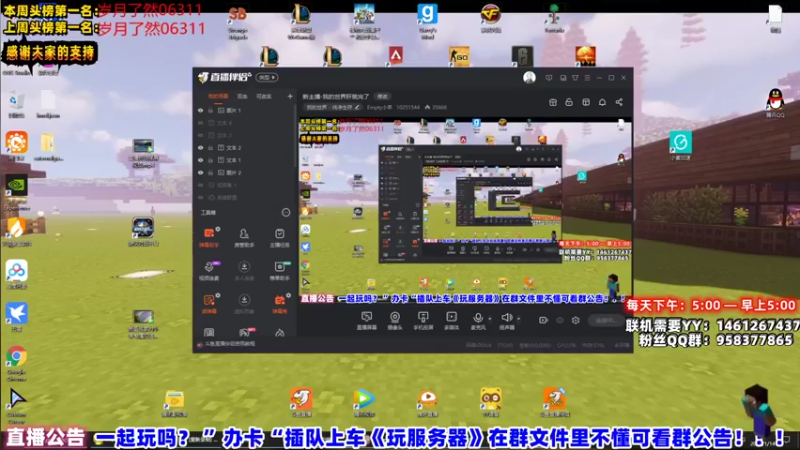Click the layout grid icon in header
800x450 pixels.
[586, 102]
